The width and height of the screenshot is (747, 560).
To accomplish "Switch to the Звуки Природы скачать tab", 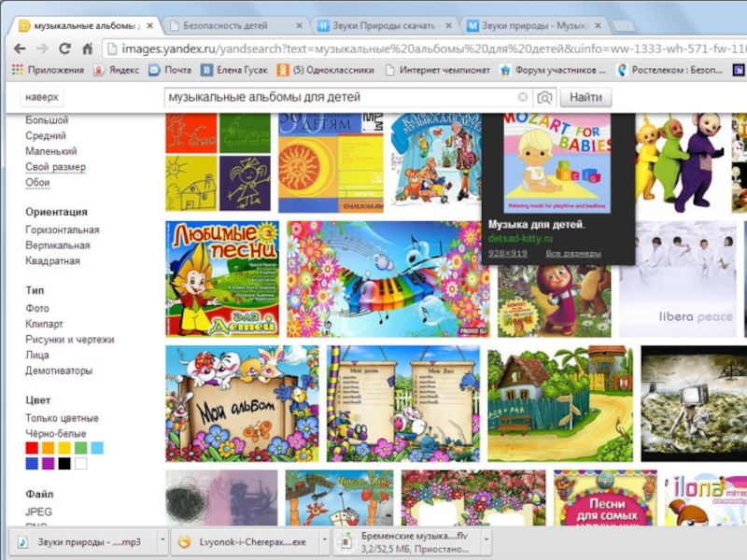I will tap(386, 26).
